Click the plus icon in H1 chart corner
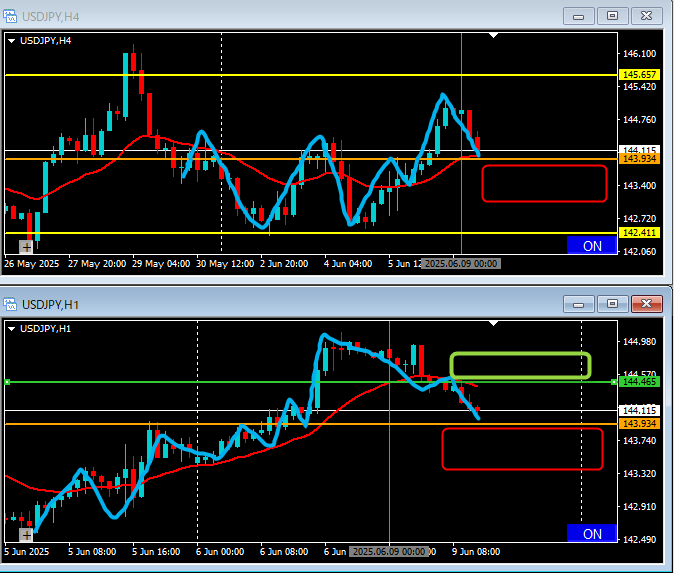The image size is (674, 573). coord(26,535)
